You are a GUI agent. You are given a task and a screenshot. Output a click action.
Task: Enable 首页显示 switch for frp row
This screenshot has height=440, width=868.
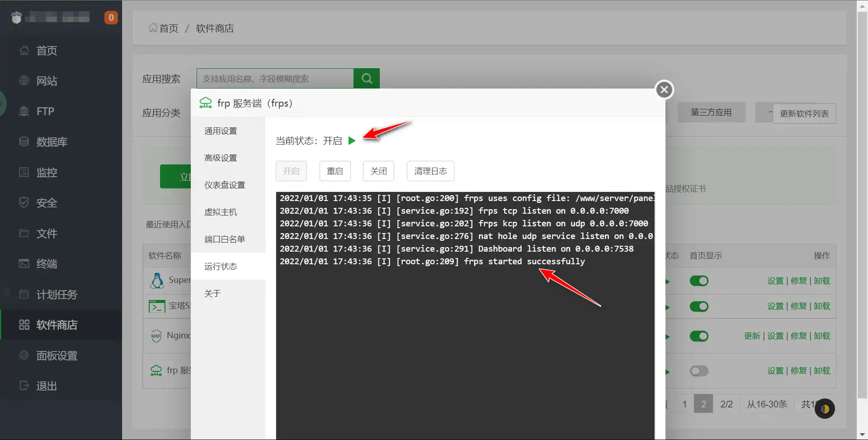699,371
